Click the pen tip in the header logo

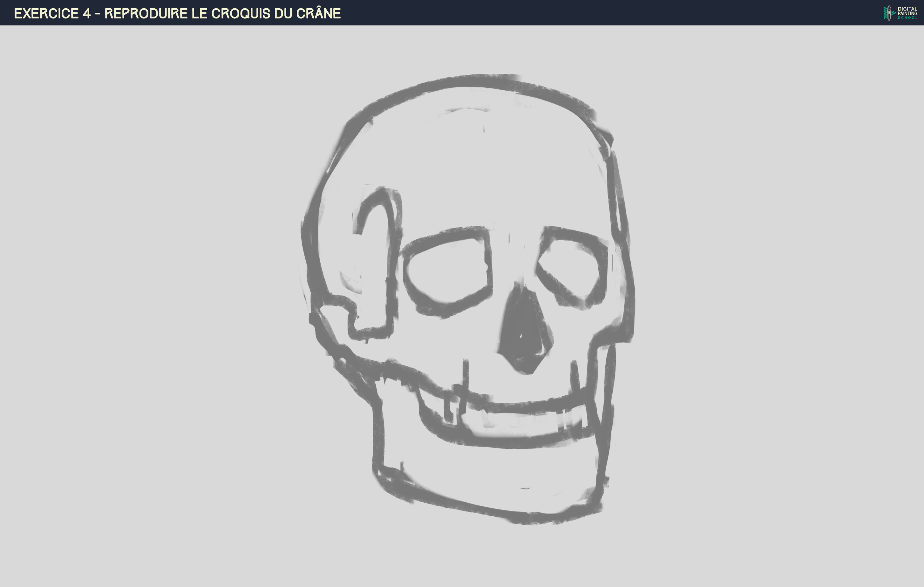coord(889,7)
